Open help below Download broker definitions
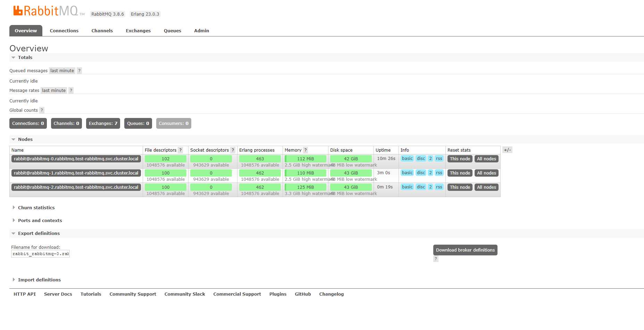Screen dimensions: 644x330 pyautogui.click(x=436, y=259)
